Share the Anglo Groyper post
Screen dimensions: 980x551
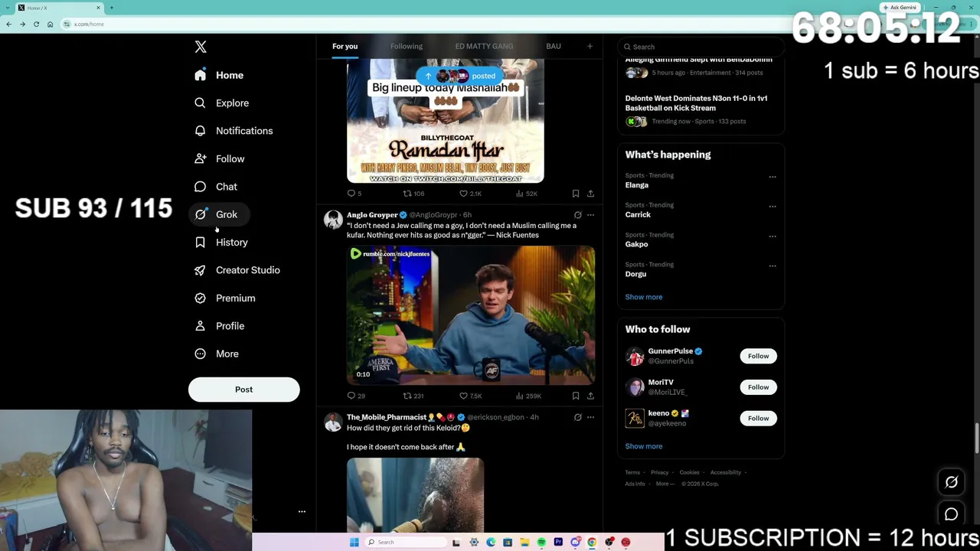coord(590,396)
